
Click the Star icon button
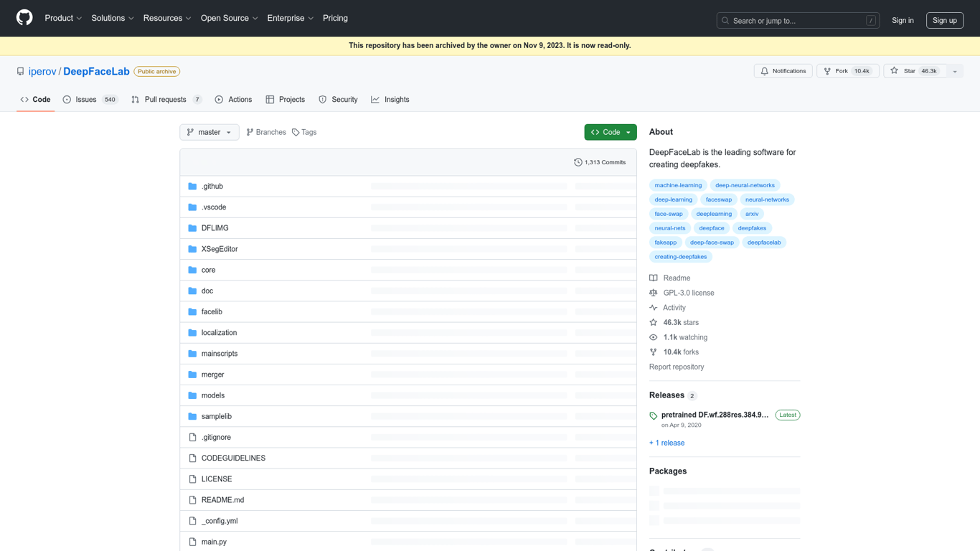[x=894, y=71]
